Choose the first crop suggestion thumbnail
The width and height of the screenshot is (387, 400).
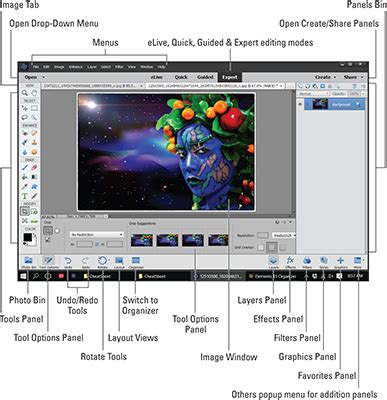(142, 240)
